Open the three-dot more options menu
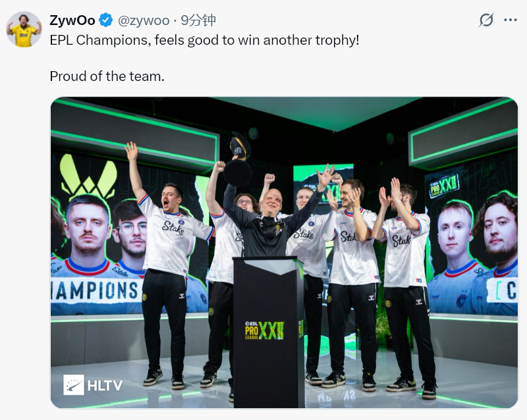527x420 pixels. (510, 20)
